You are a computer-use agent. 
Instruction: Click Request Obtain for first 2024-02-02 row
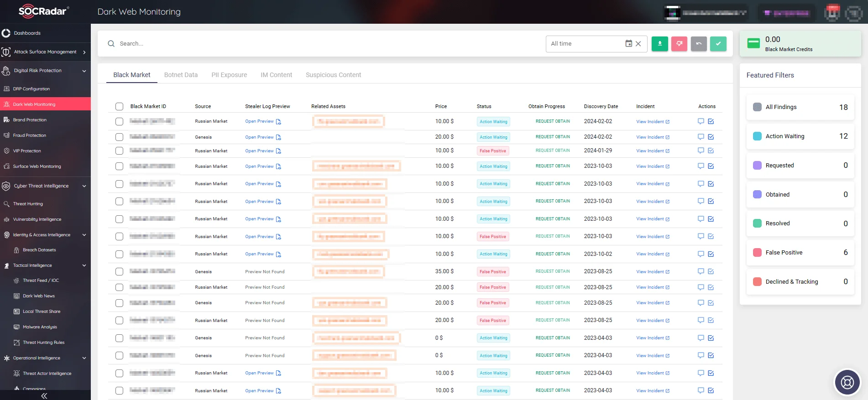553,121
